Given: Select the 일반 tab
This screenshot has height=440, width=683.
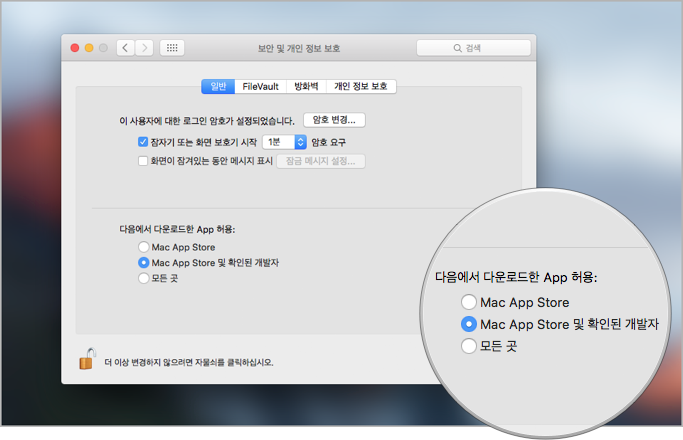Looking at the screenshot, I should click(x=218, y=86).
